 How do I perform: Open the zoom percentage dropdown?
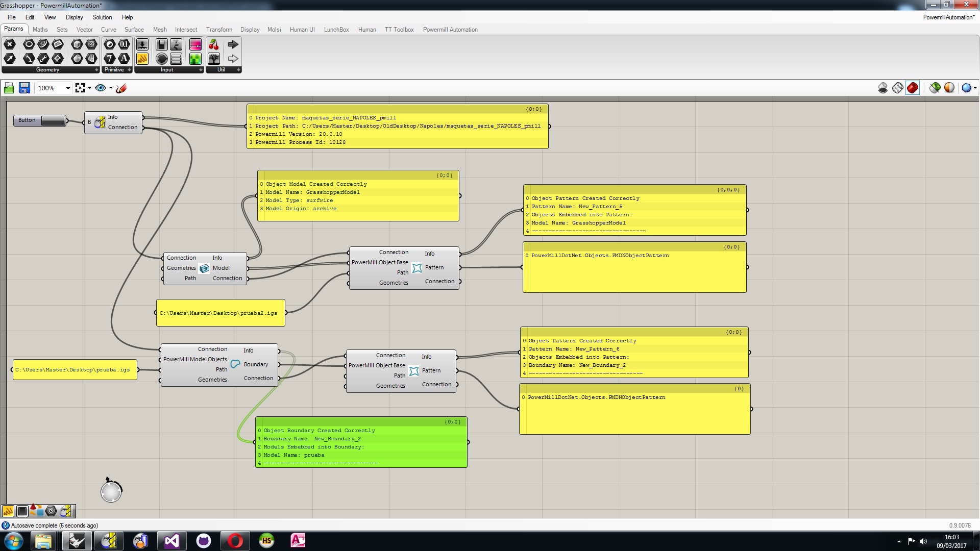click(67, 88)
